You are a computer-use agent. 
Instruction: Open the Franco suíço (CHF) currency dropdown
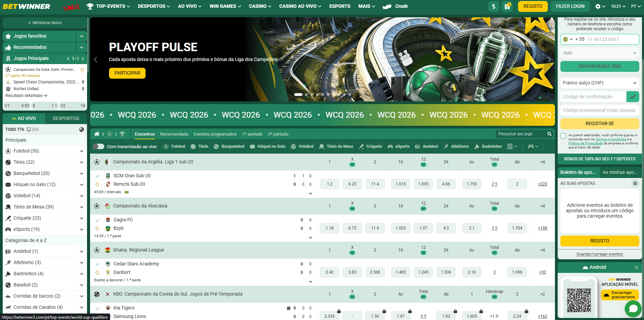click(x=599, y=83)
